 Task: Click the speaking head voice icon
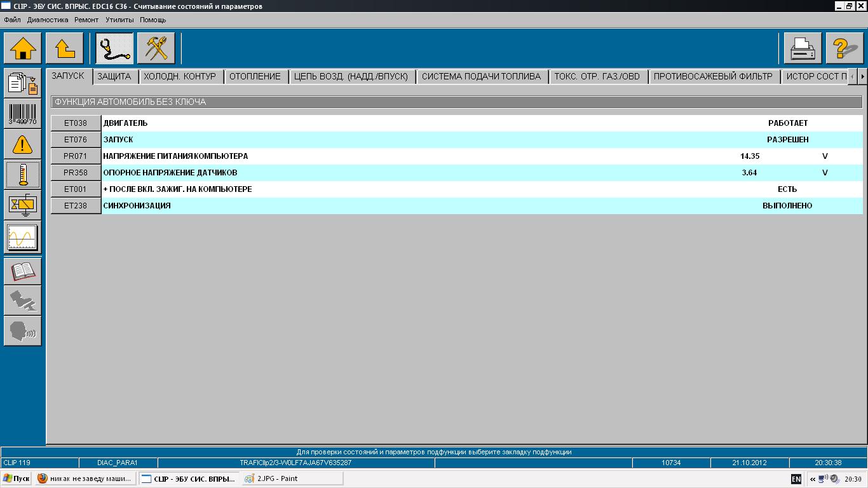point(23,331)
